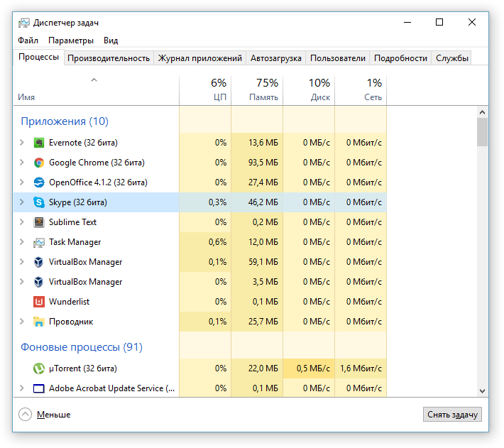
Task: Select the Фоновые процессы (91) group header
Action: pos(82,347)
